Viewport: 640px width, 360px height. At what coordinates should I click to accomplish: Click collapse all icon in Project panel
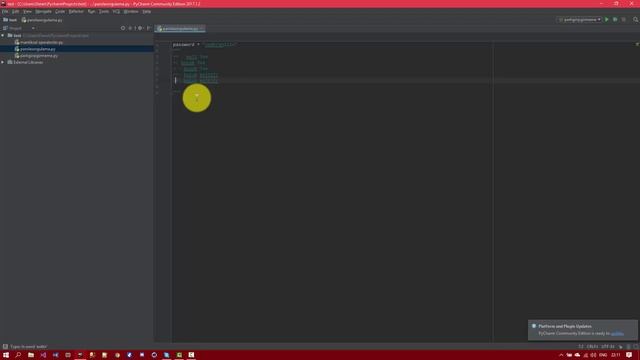pos(131,28)
